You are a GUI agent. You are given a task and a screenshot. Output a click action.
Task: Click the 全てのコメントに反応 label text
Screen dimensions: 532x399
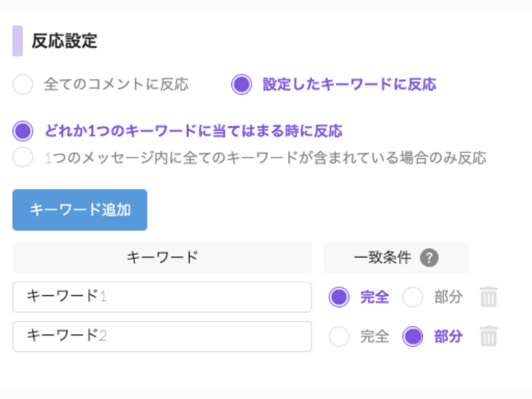pos(116,85)
